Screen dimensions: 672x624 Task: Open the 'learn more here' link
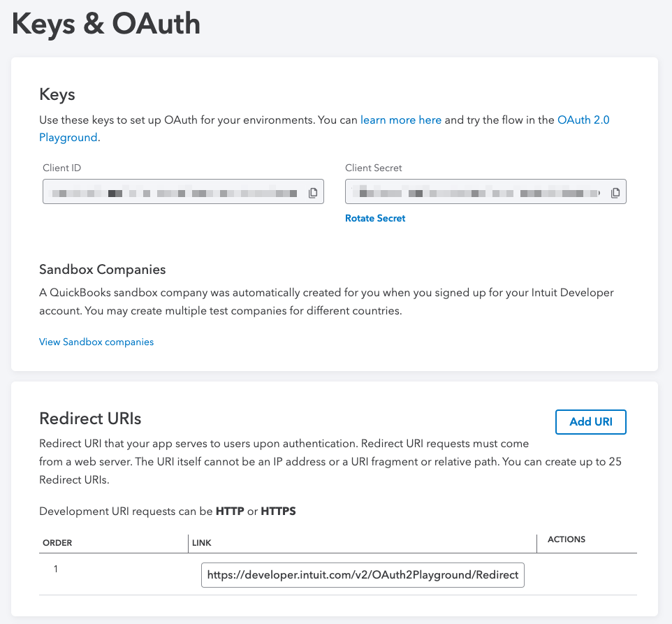tap(401, 120)
